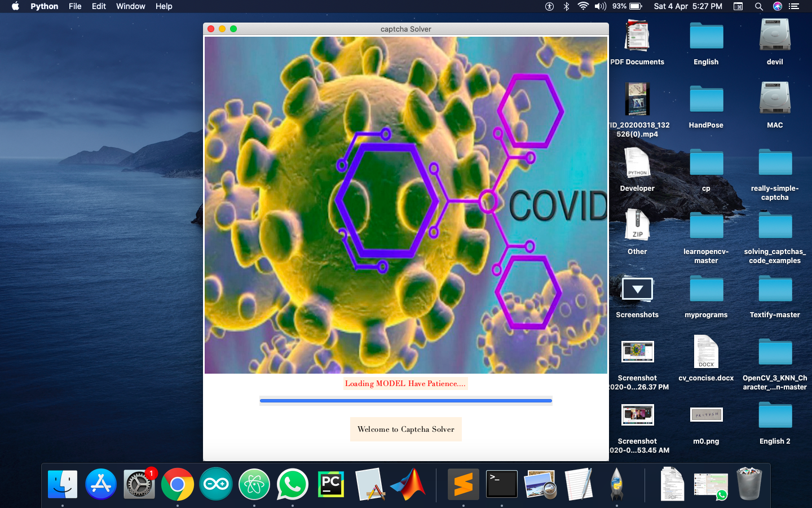The height and width of the screenshot is (508, 812).
Task: Open the Help menu
Action: tap(164, 6)
